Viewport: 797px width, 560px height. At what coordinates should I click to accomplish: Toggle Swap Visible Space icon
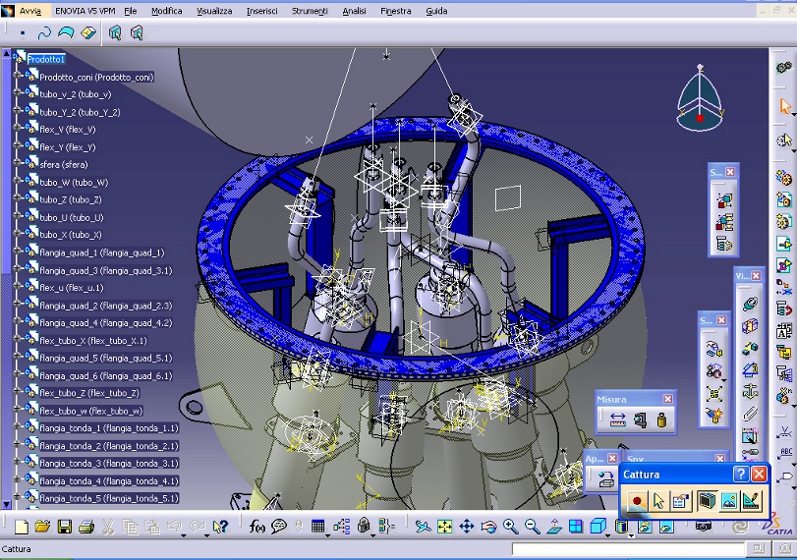[x=666, y=526]
